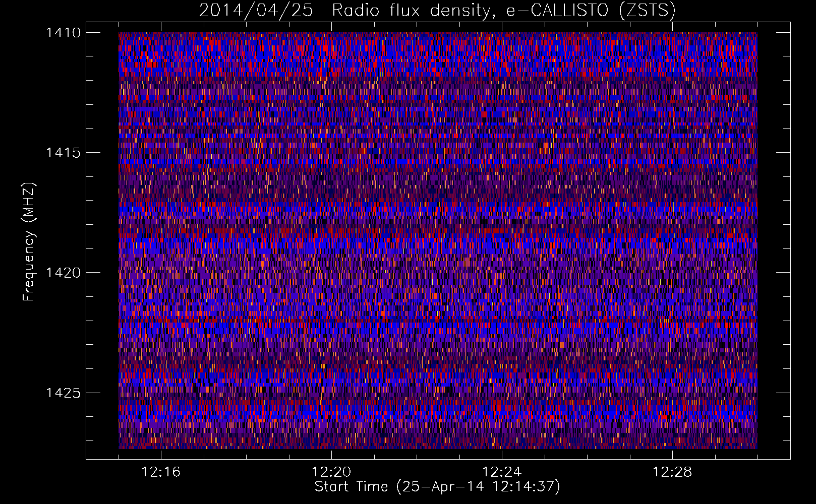Click the 'Start Time (25-Apr-14 12:14:37)' axis label

[438, 487]
